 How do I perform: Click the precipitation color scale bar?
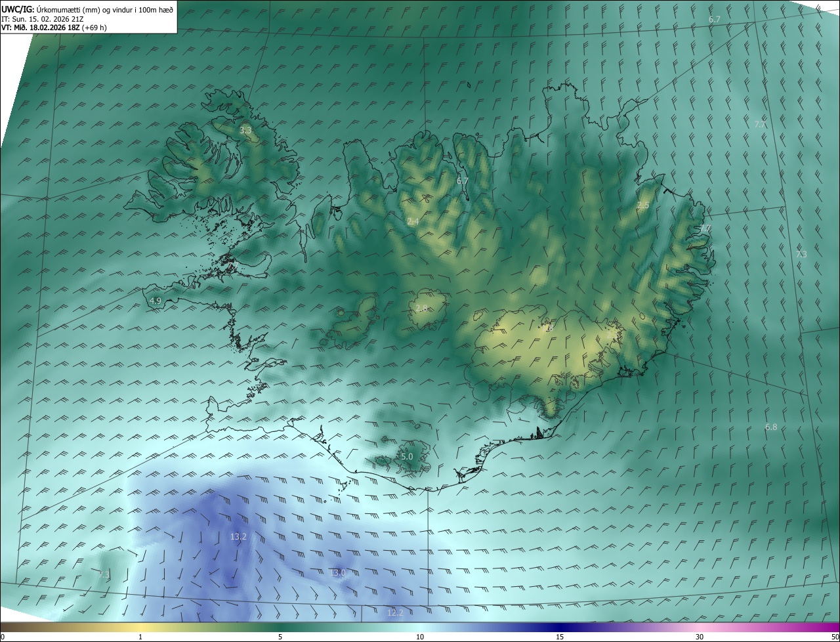point(420,626)
